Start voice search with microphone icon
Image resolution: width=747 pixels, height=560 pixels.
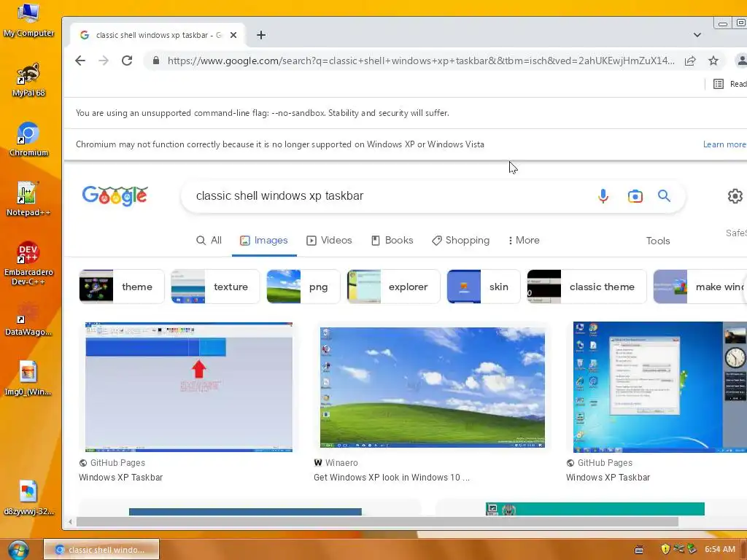point(603,195)
